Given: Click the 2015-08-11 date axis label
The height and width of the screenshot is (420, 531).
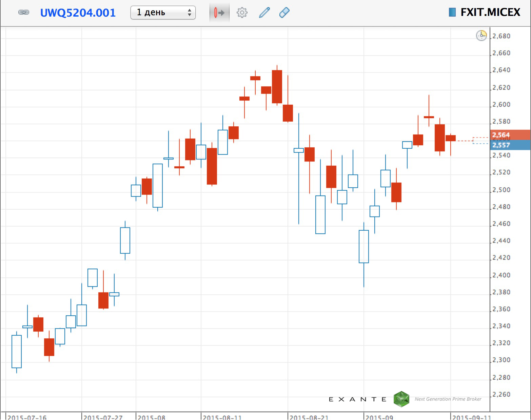Looking at the screenshot, I should 222,417.
